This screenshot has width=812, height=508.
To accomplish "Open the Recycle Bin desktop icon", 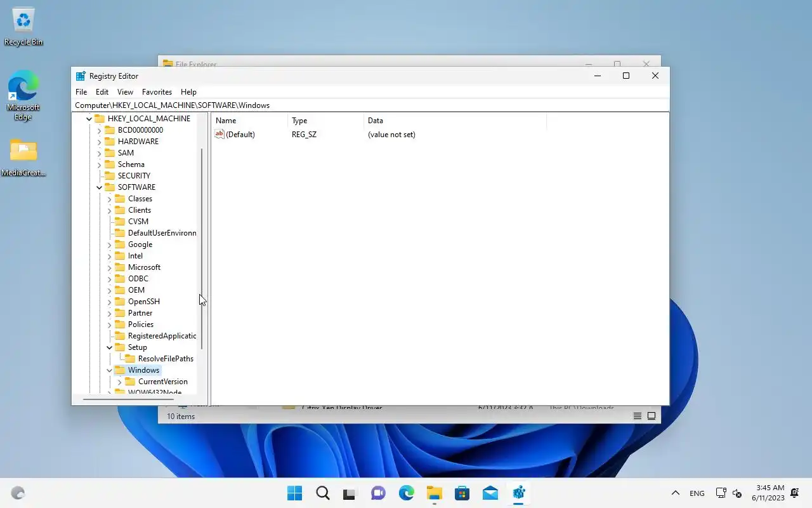I will [23, 26].
